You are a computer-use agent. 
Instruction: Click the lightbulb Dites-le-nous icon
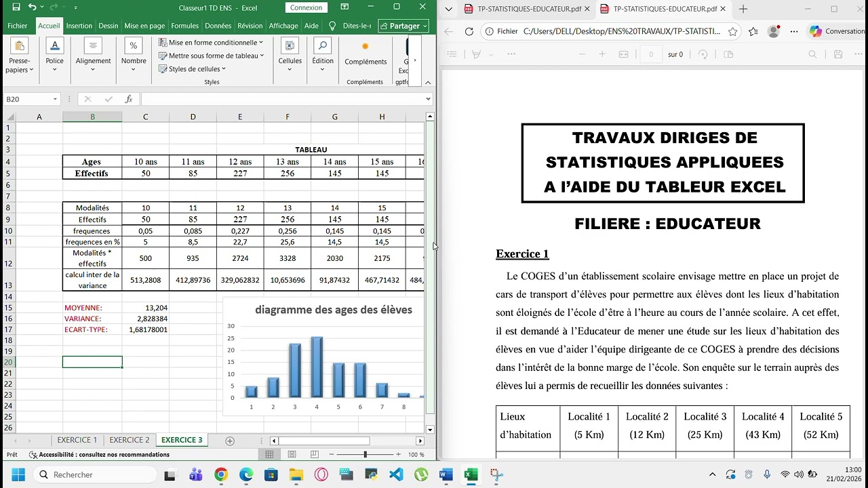point(332,26)
